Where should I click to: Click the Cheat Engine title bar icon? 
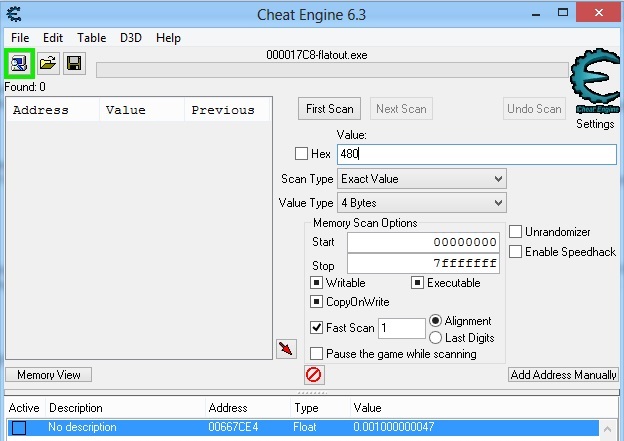tap(14, 14)
